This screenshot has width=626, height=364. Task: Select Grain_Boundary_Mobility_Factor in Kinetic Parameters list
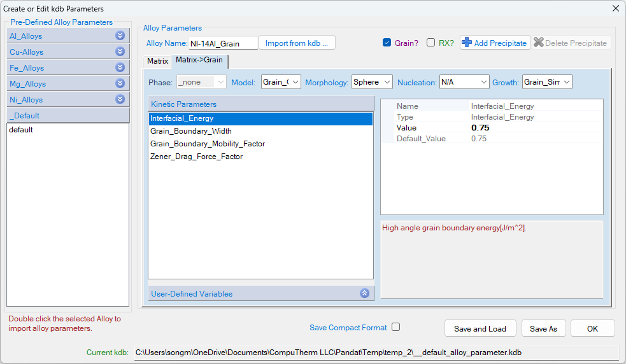coord(208,144)
